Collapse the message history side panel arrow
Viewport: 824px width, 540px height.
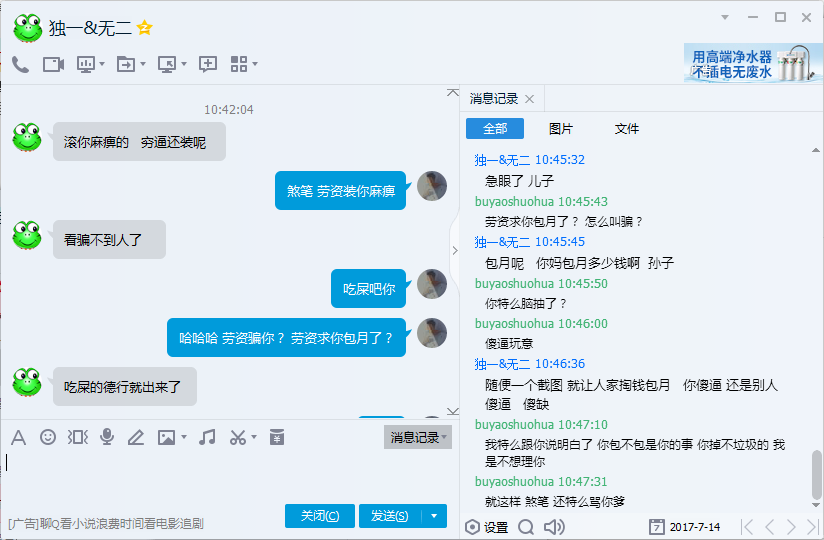tap(455, 251)
